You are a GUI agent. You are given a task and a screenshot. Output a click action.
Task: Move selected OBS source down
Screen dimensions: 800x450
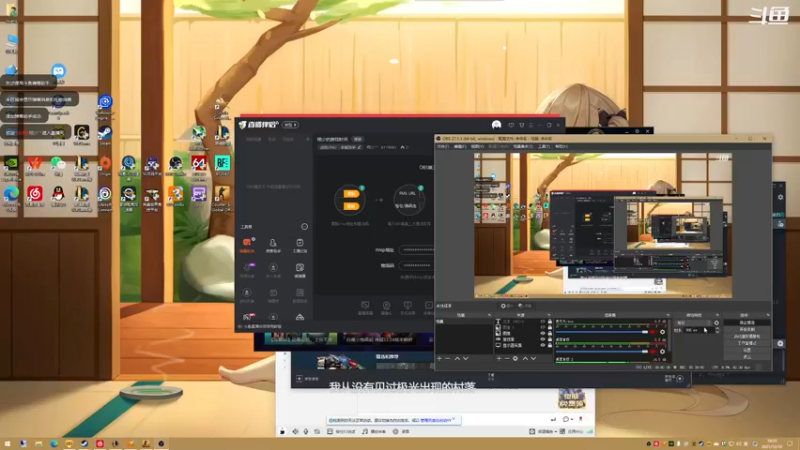click(x=533, y=359)
